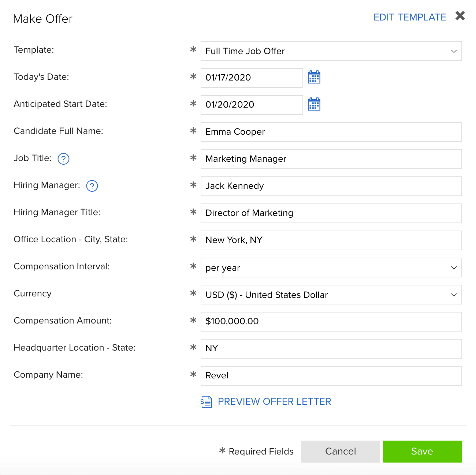Viewport: 476px width, 475px height.
Task: Click the Hiring Manager Title label
Action: point(57,212)
